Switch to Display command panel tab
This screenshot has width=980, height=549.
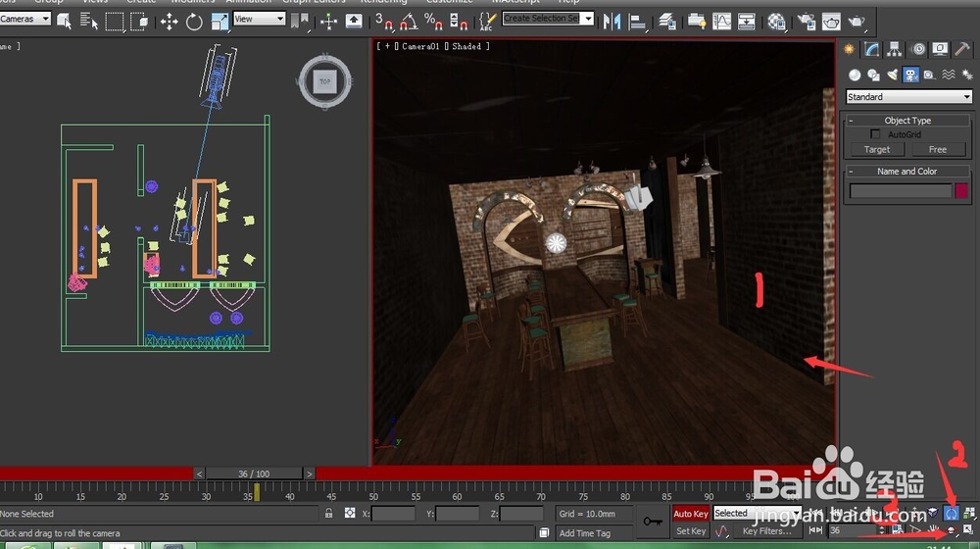click(x=940, y=49)
